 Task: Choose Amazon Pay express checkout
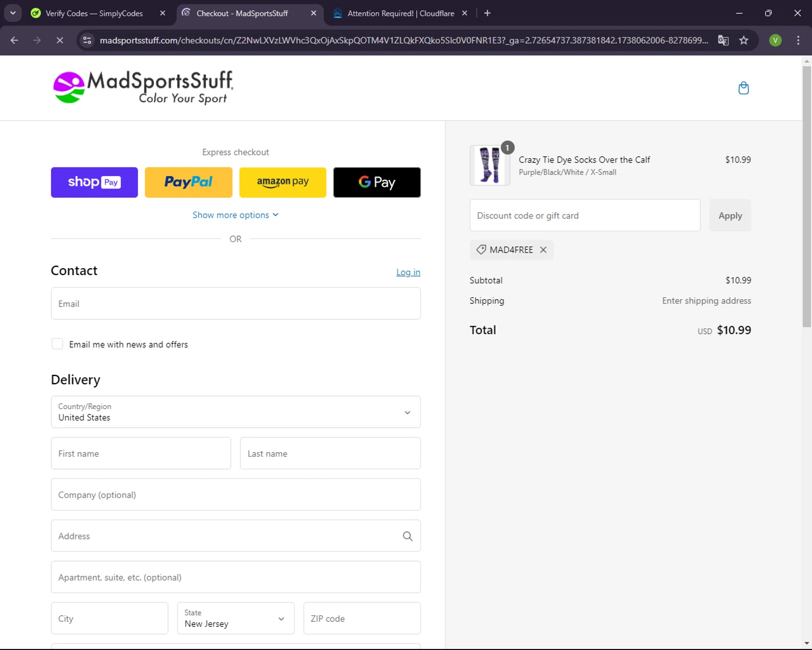click(x=283, y=183)
